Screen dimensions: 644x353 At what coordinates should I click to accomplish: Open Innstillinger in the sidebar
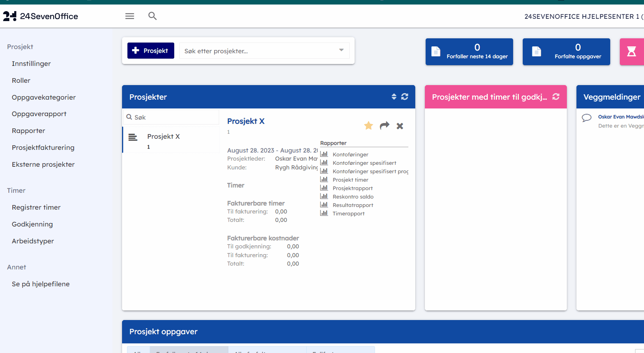[x=31, y=64]
